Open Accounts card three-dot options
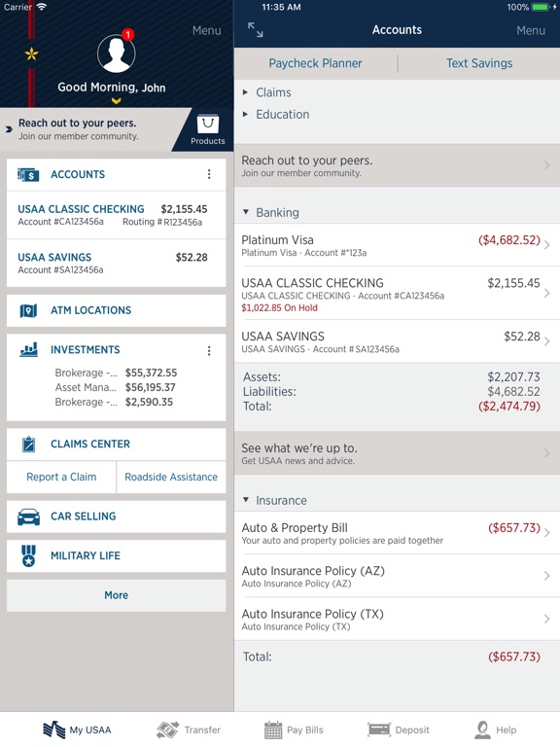 point(209,174)
